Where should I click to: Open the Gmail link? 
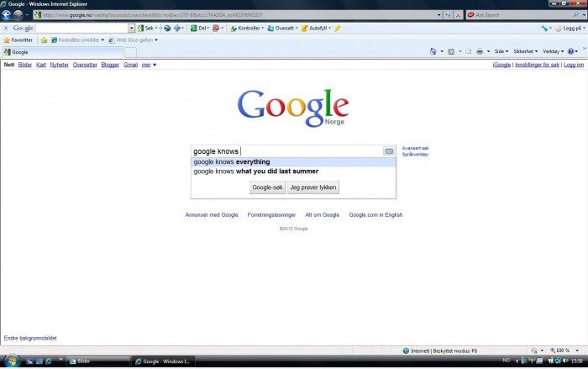130,65
